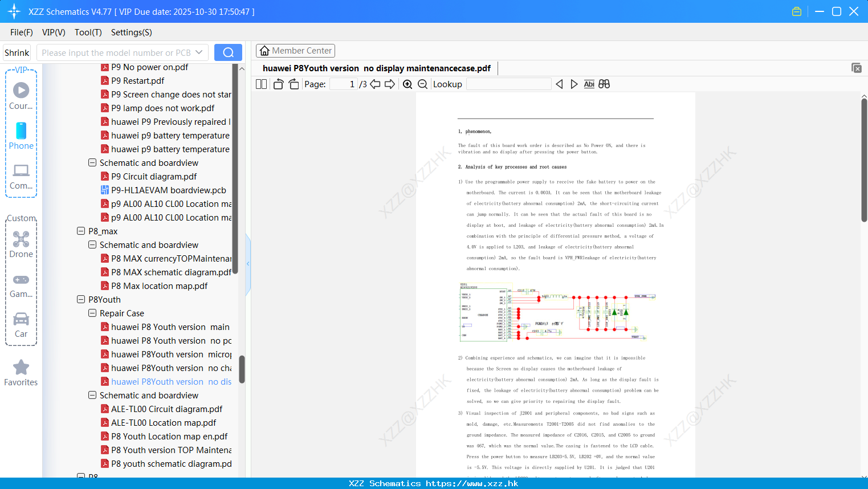Select the P8Youth no display maintenancecase tab

click(377, 68)
